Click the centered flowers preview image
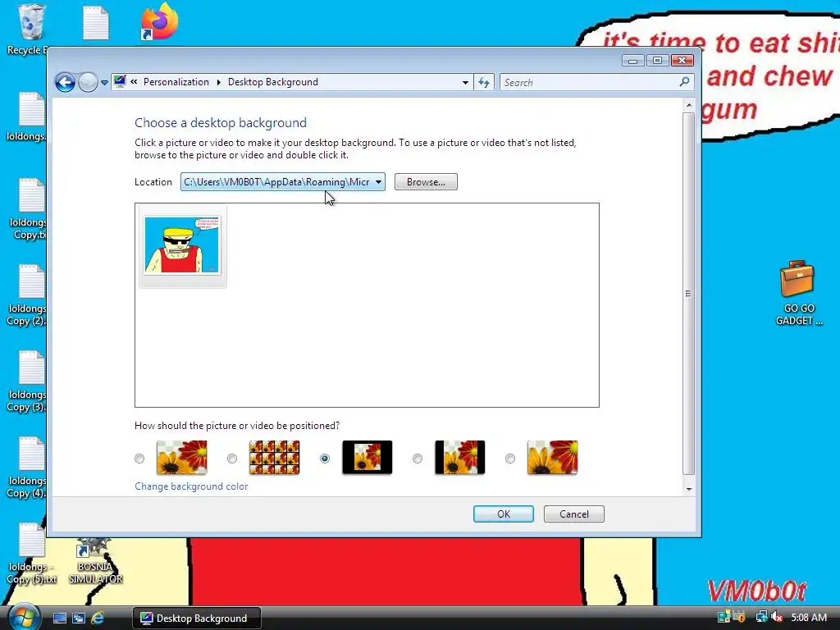Screen dimensions: 840x630 (367, 458)
